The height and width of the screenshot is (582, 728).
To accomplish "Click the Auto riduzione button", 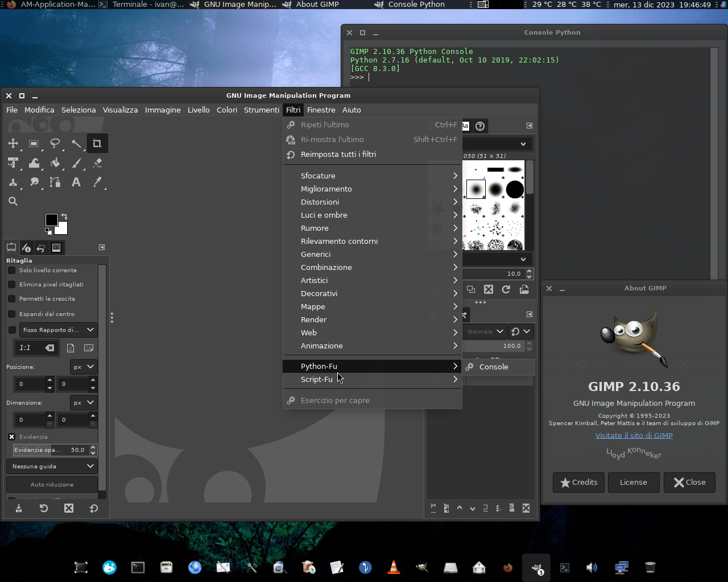I will [52, 484].
